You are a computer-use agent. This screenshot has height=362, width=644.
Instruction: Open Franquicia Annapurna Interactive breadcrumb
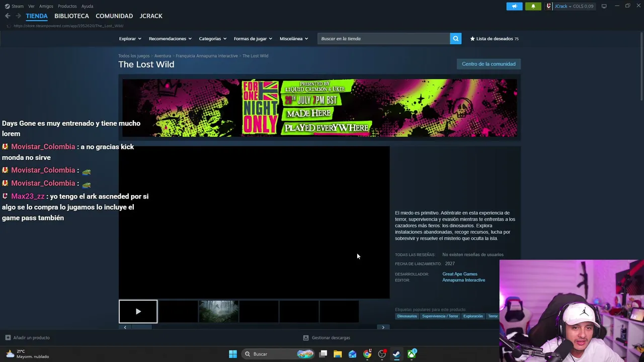point(207,56)
